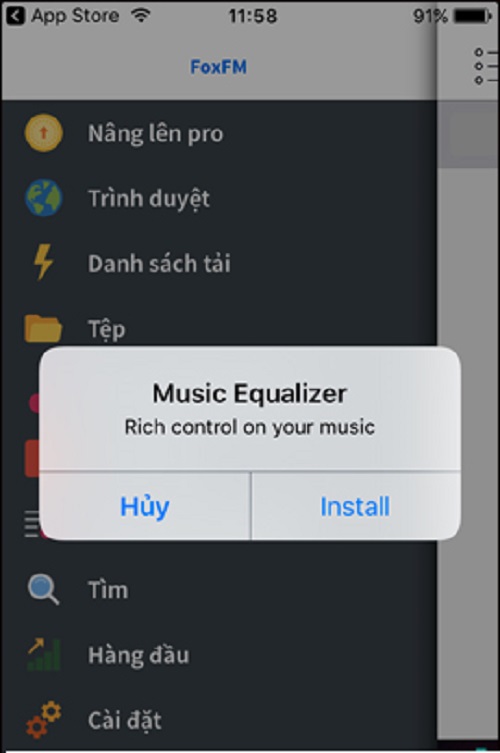
Task: Open Cài đặt menu entry
Action: click(x=219, y=720)
